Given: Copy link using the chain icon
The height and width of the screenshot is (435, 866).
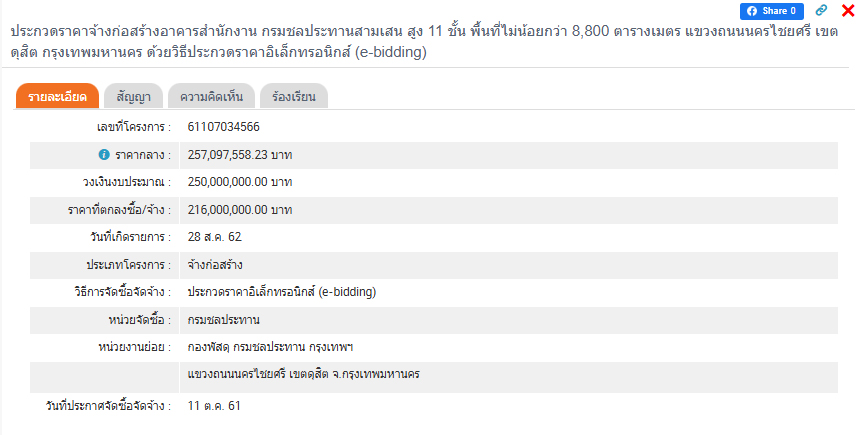Looking at the screenshot, I should 821,11.
